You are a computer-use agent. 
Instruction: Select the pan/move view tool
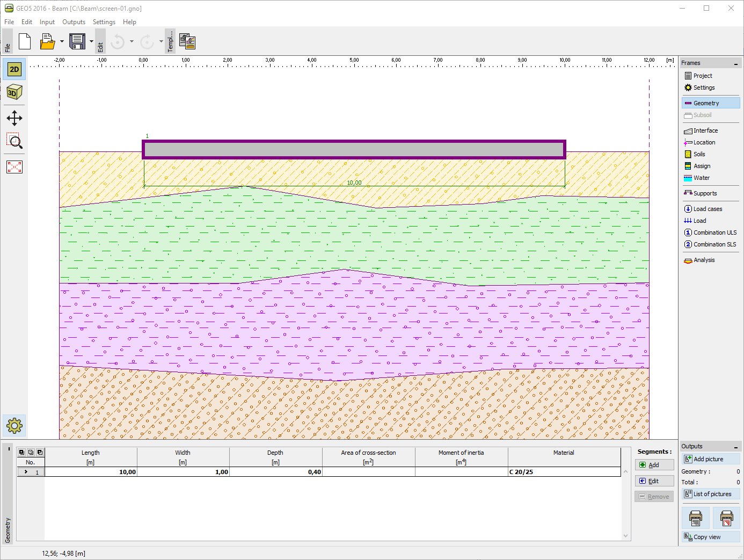coord(14,118)
